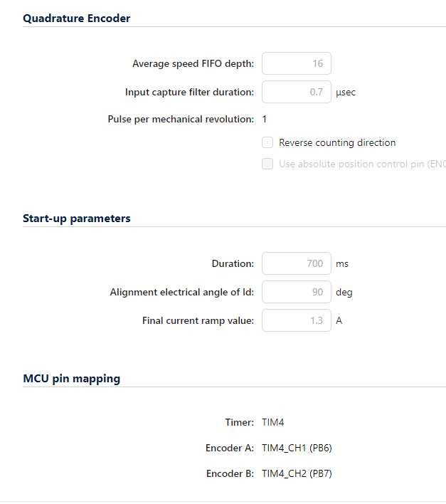Click the 'Reverse counting direction' label text
The image size is (446, 504).
click(337, 142)
